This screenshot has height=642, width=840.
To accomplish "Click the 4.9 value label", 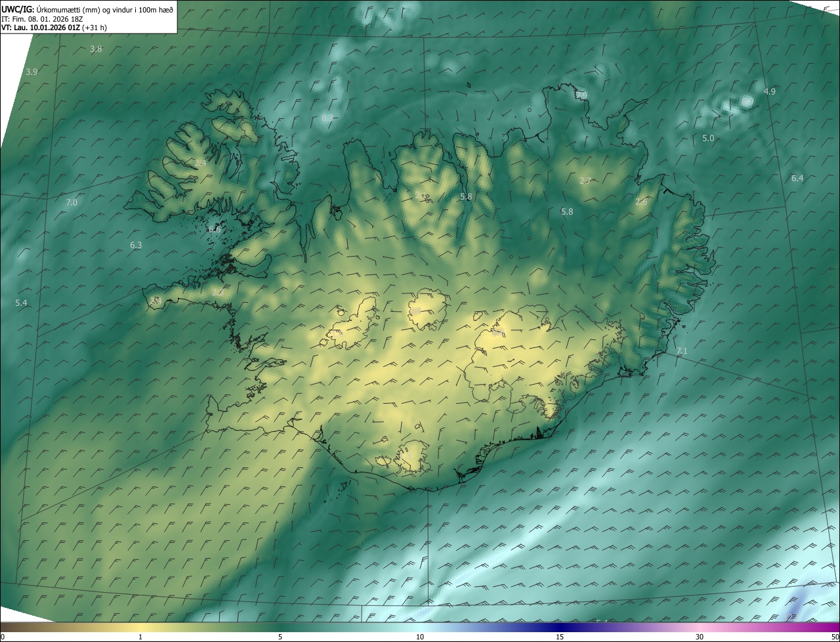I will (x=770, y=91).
